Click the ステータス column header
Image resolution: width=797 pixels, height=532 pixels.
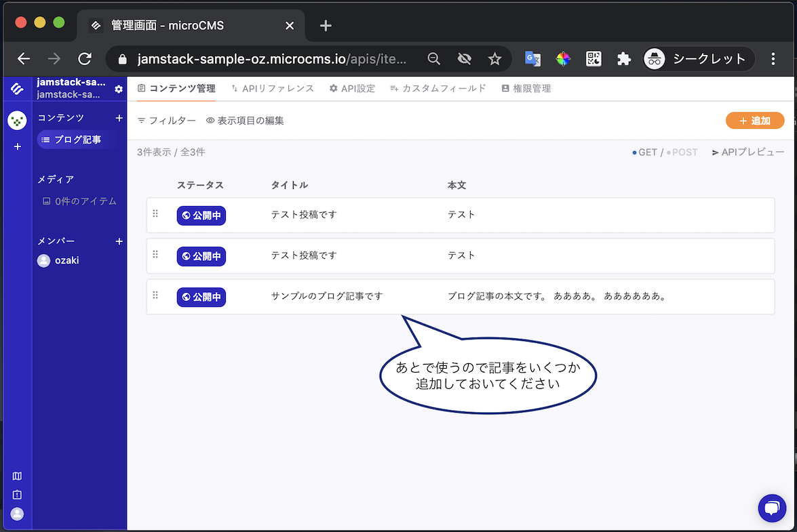200,185
